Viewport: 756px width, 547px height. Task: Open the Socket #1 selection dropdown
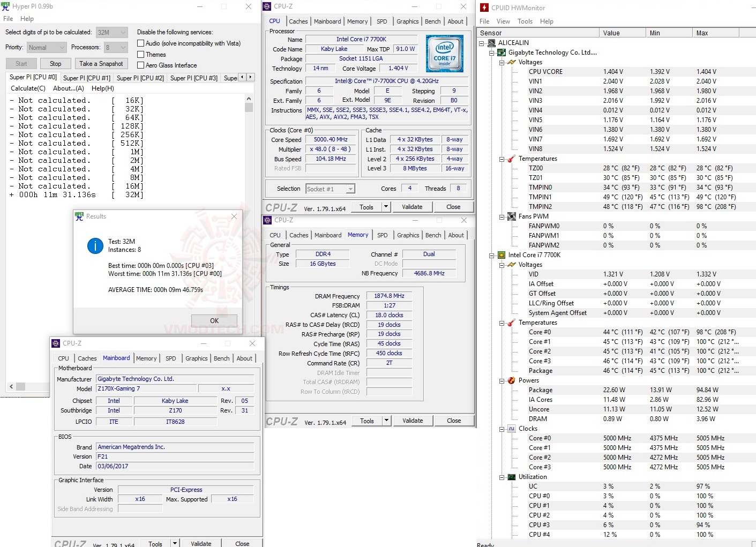[350, 189]
